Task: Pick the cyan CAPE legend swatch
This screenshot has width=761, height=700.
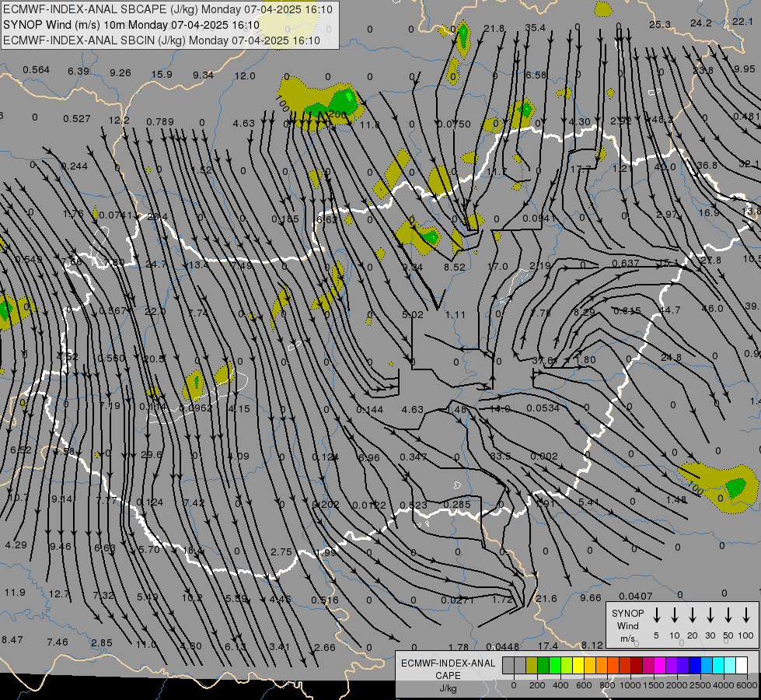Action: pyautogui.click(x=718, y=666)
